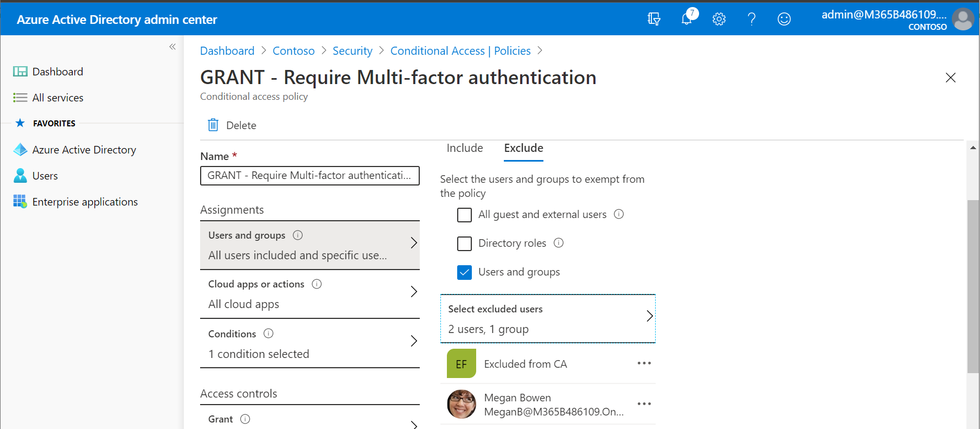This screenshot has width=980, height=429.
Task: Click into the policy Name text field
Action: point(310,176)
